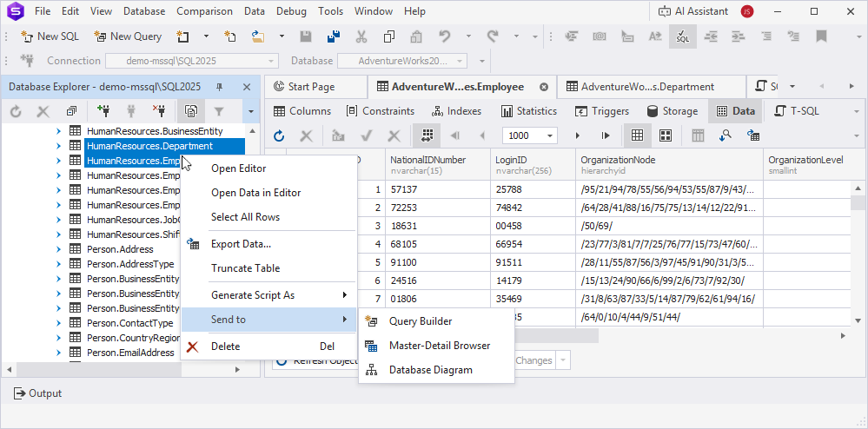Click the Redo arrow icon
Viewport: 868px width, 429px height.
tap(492, 36)
